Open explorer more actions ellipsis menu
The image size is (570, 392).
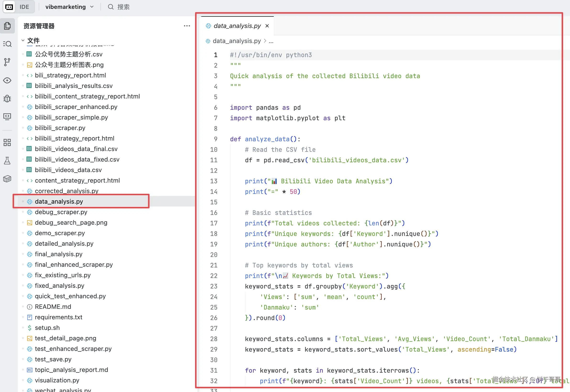click(187, 26)
